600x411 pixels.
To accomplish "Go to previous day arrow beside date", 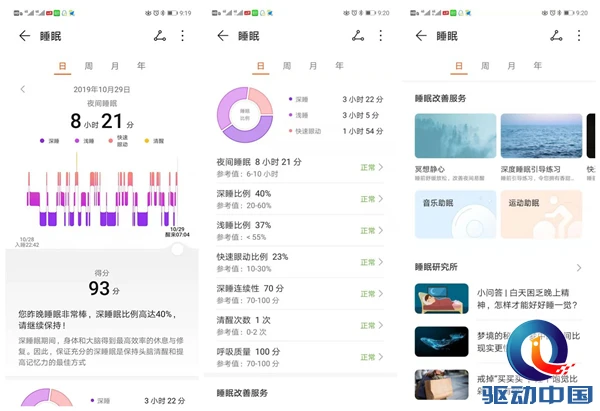I will (23, 89).
